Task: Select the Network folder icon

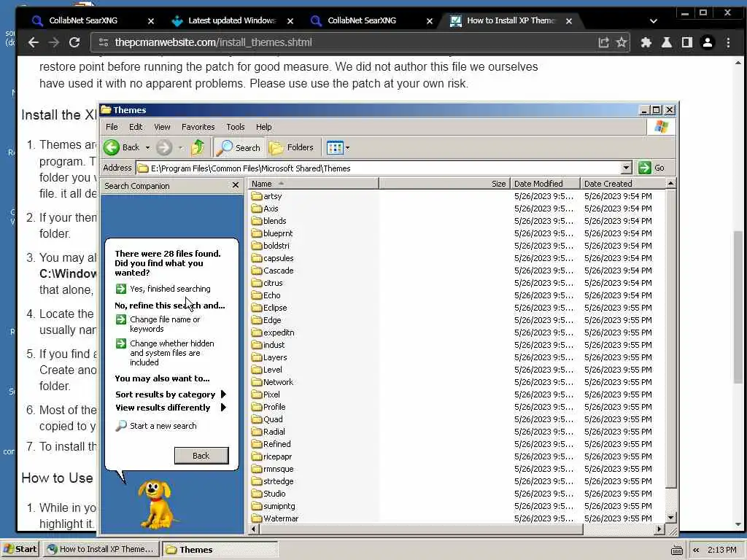Action: 257,381
